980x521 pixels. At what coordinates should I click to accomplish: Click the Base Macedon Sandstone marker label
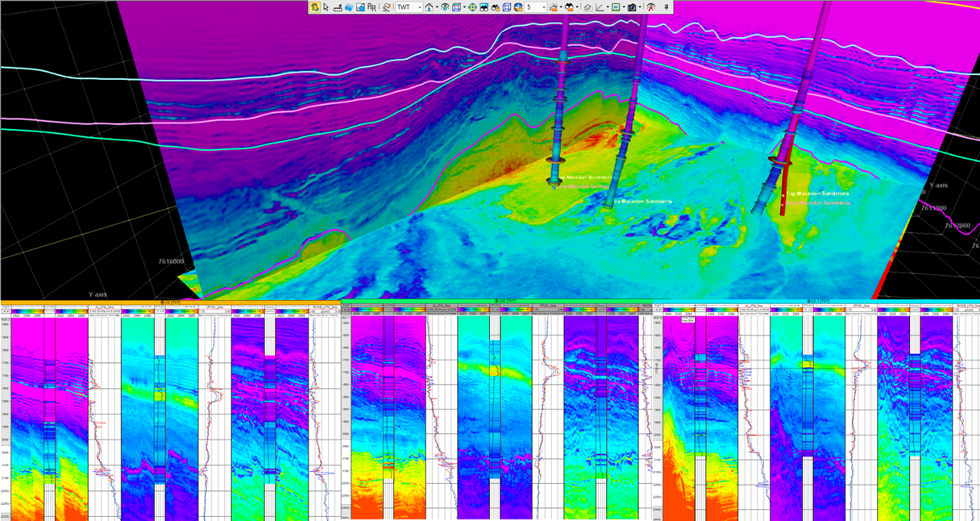pyautogui.click(x=581, y=186)
